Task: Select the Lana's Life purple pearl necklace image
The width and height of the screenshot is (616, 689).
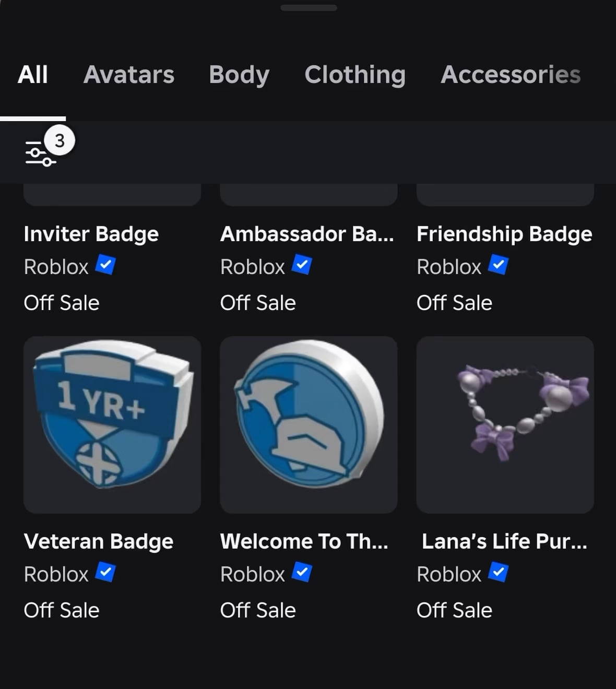Action: pyautogui.click(x=505, y=424)
